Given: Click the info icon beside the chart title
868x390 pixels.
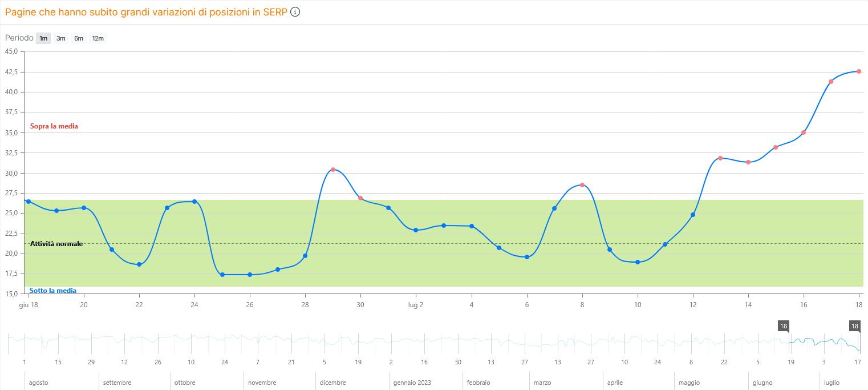Looking at the screenshot, I should [295, 12].
